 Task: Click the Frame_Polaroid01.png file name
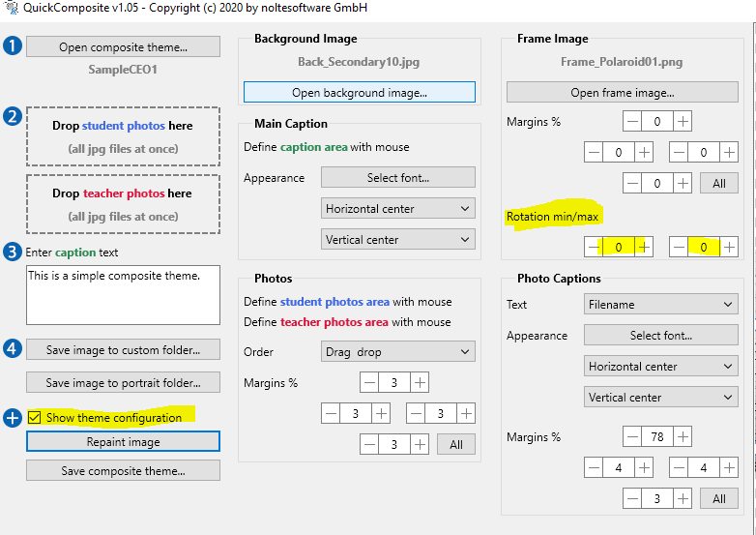[x=622, y=62]
